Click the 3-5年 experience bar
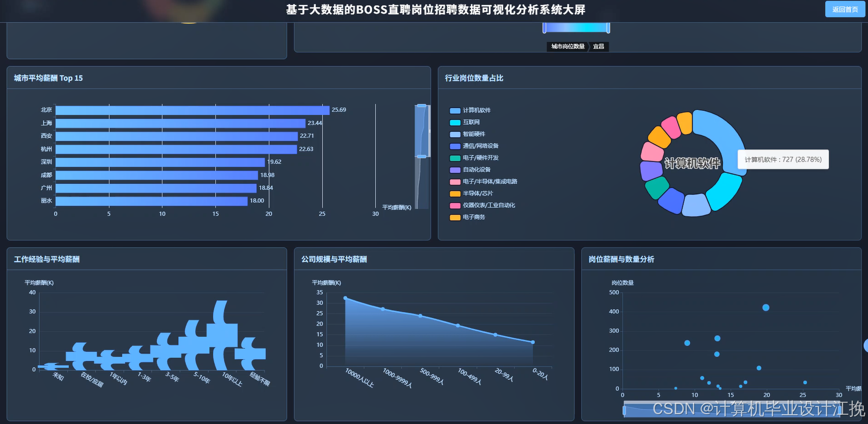 point(165,352)
